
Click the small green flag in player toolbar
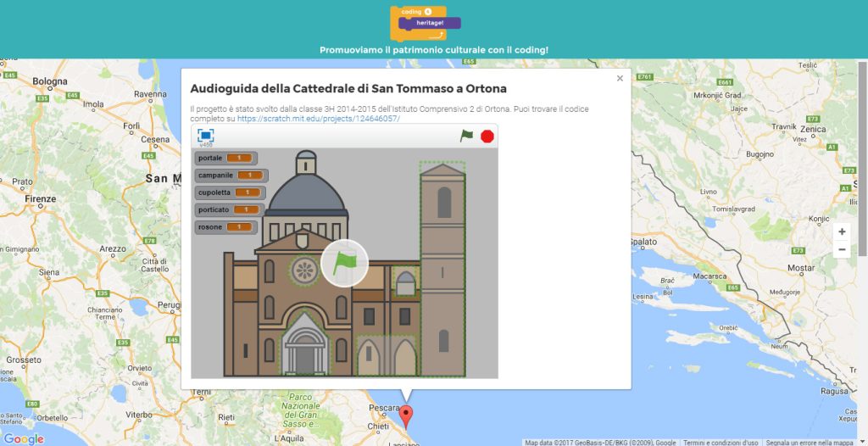(467, 136)
